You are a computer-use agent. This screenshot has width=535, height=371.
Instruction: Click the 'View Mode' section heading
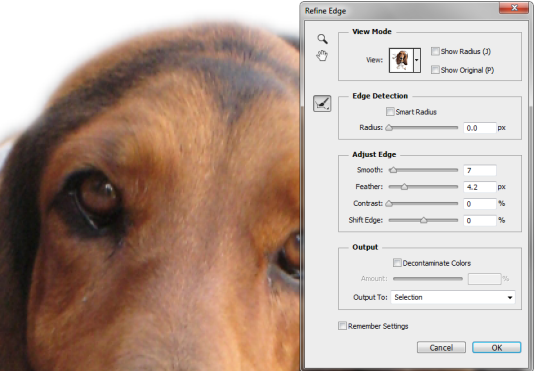pyautogui.click(x=372, y=31)
